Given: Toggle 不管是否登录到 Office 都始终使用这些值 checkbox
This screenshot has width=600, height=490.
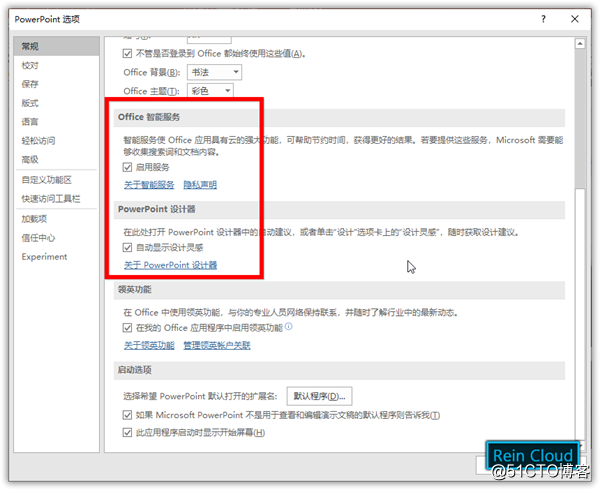Looking at the screenshot, I should coord(127,54).
